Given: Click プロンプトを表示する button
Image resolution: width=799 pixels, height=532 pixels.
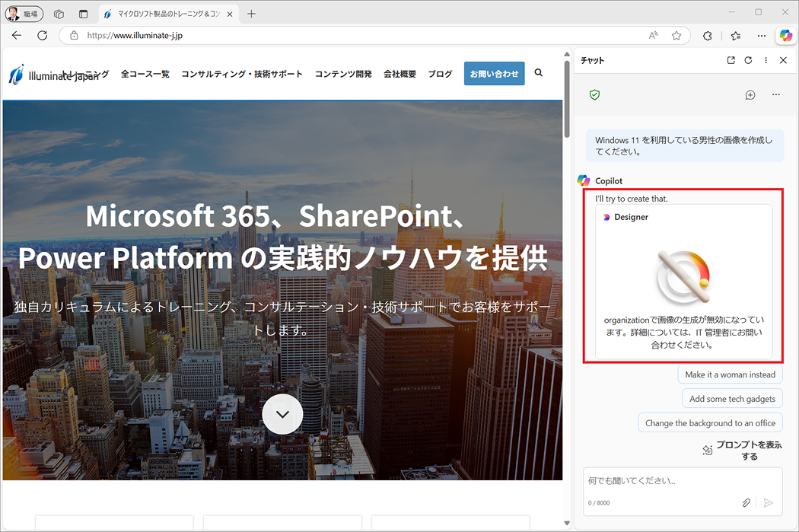Looking at the screenshot, I should (742, 451).
